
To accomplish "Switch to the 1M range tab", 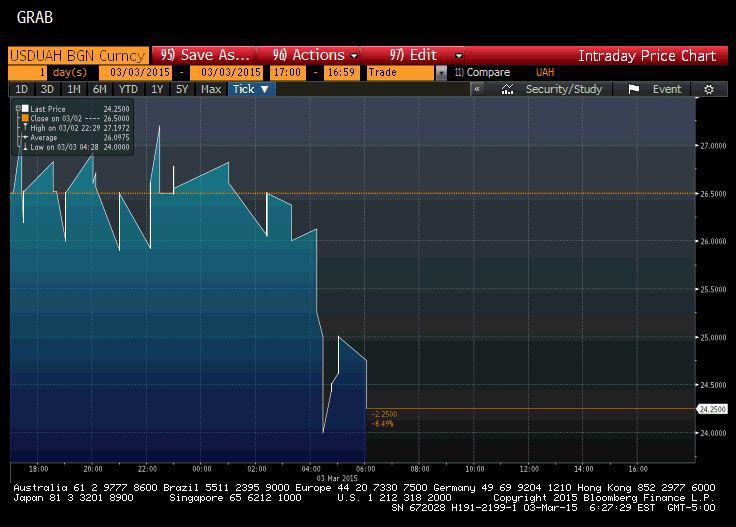I will point(74,89).
